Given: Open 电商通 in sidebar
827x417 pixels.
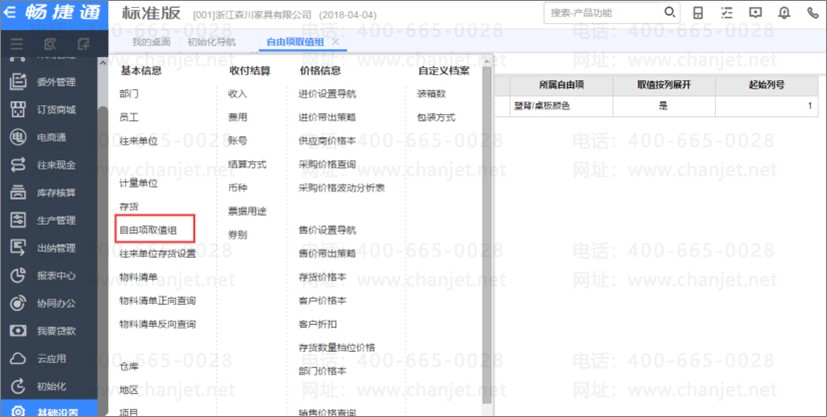Looking at the screenshot, I should click(x=49, y=137).
